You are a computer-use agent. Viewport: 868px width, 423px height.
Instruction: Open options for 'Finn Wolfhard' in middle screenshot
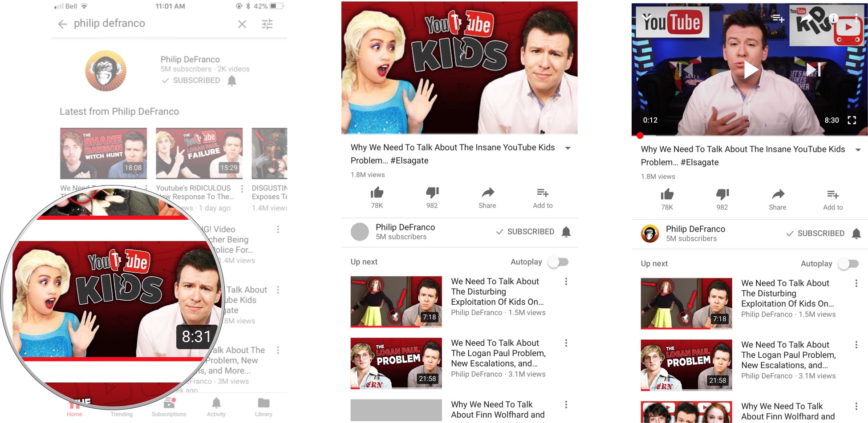566,404
